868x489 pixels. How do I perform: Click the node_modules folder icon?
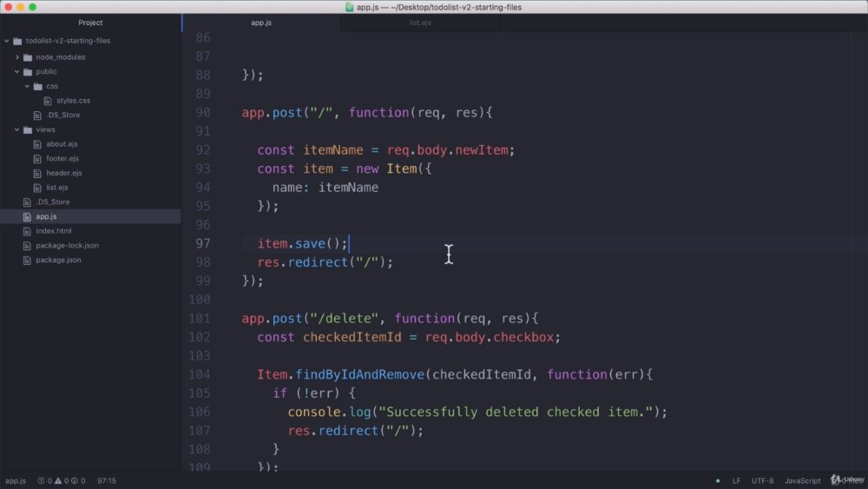click(28, 57)
